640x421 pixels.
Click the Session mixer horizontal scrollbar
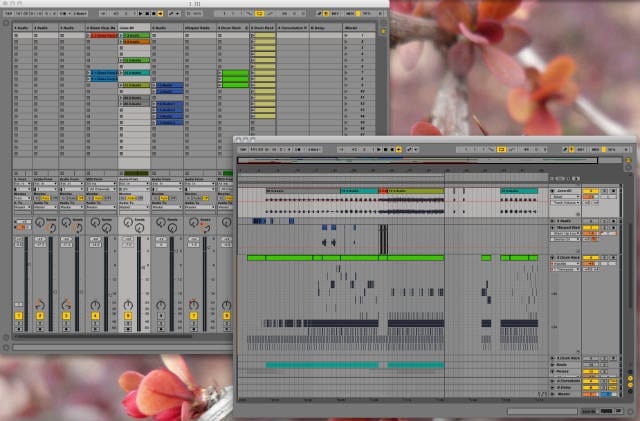[103, 336]
